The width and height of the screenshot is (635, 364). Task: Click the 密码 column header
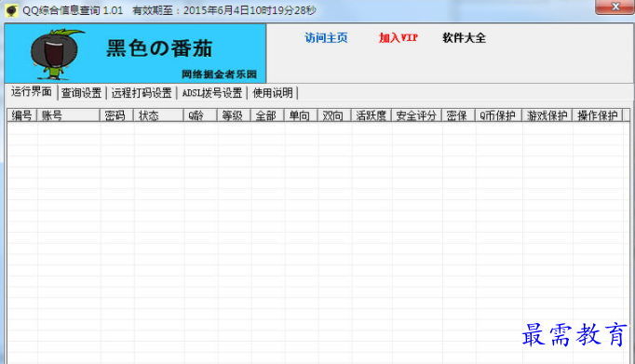[116, 115]
